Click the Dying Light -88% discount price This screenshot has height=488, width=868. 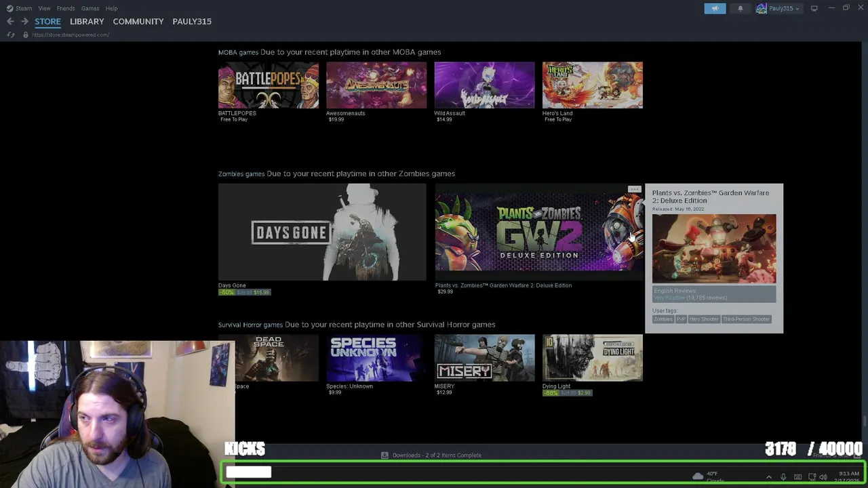568,392
